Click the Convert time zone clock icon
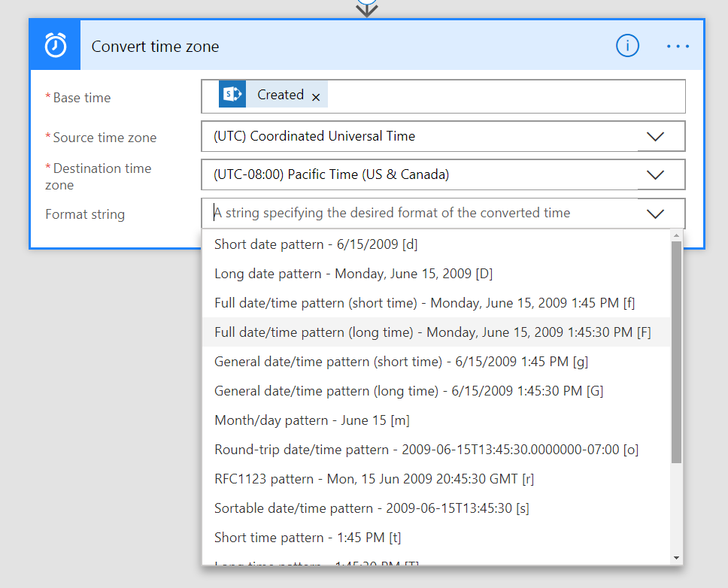The height and width of the screenshot is (588, 728). click(x=56, y=46)
